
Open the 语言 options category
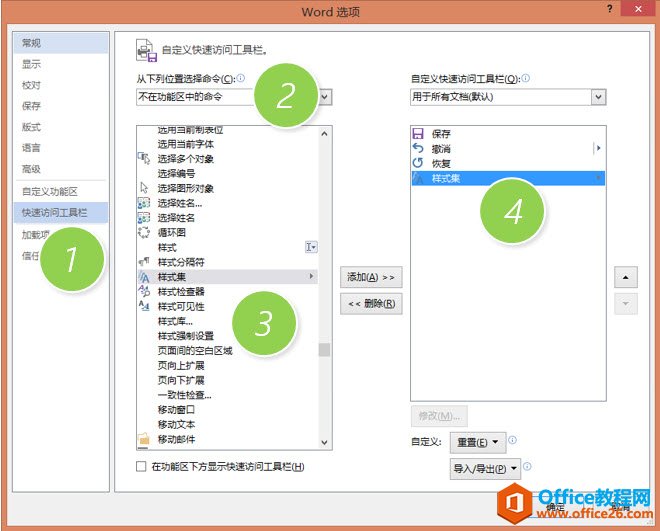pyautogui.click(x=61, y=148)
